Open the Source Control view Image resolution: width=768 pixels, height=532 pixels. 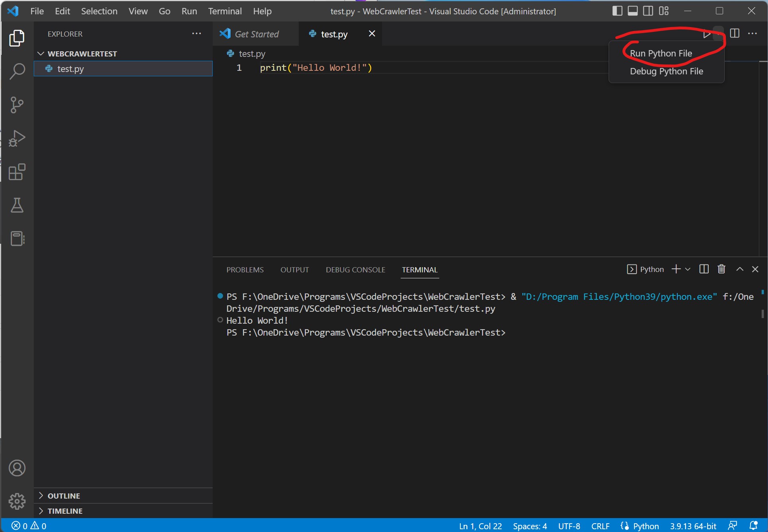[17, 105]
